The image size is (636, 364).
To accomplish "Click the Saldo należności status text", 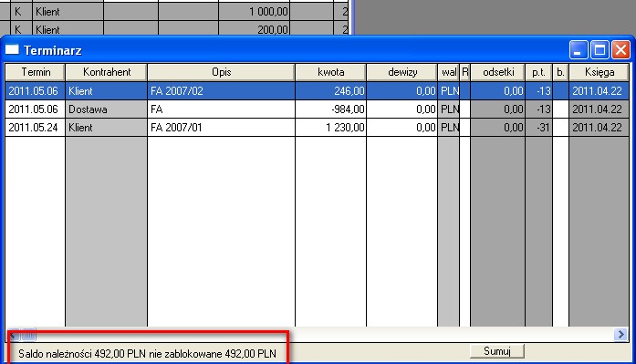I will [x=147, y=353].
